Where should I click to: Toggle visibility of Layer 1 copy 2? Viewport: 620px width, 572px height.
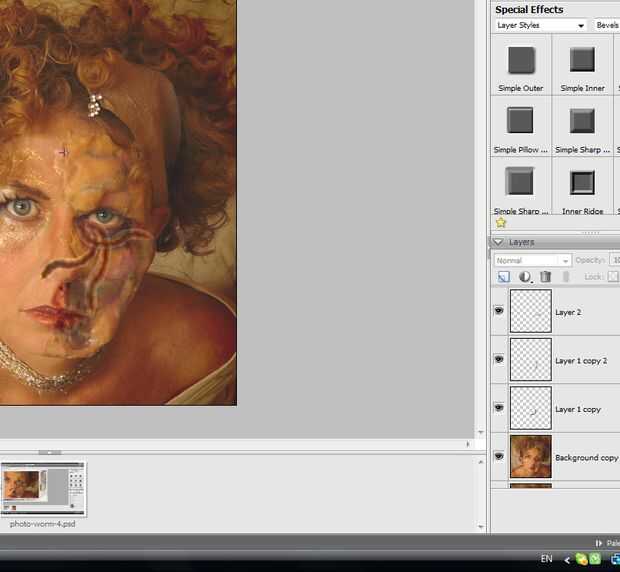click(x=499, y=360)
